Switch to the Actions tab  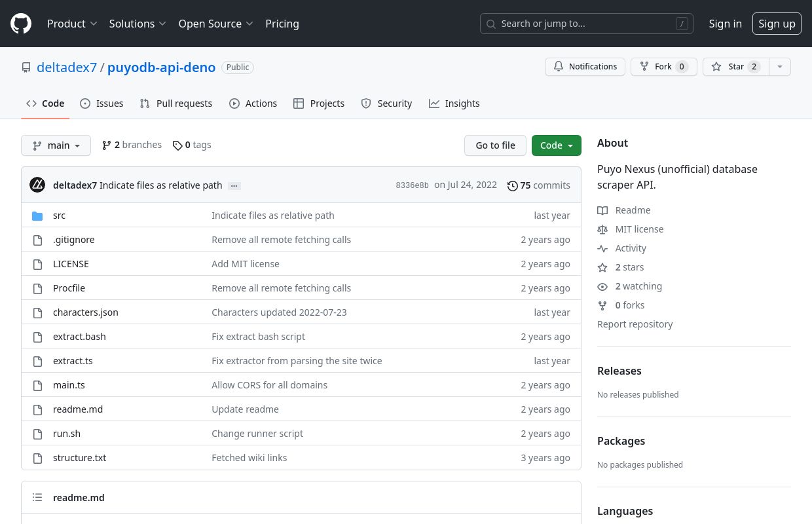(253, 103)
